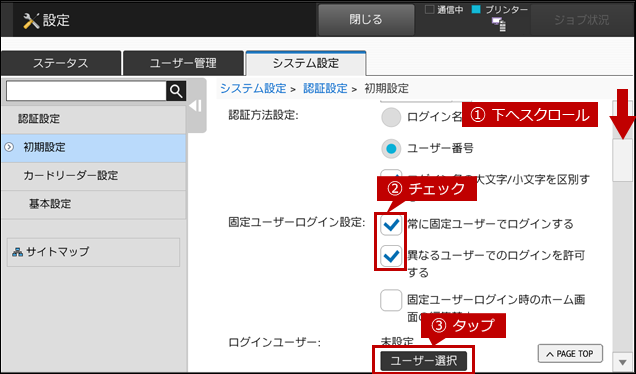The width and height of the screenshot is (636, 374).
Task: Click the ジョブ状況 button
Action: coord(581,19)
